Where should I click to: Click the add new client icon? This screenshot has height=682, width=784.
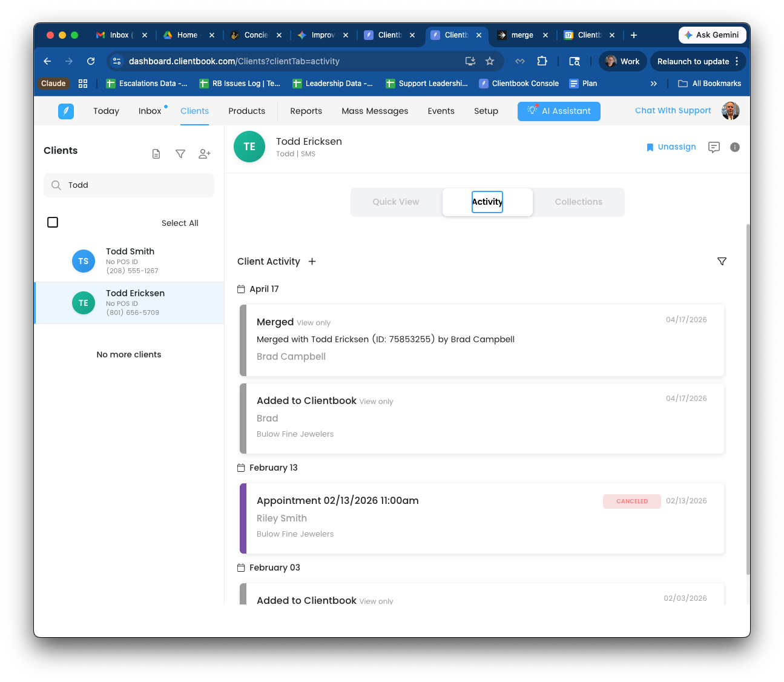[x=205, y=154]
